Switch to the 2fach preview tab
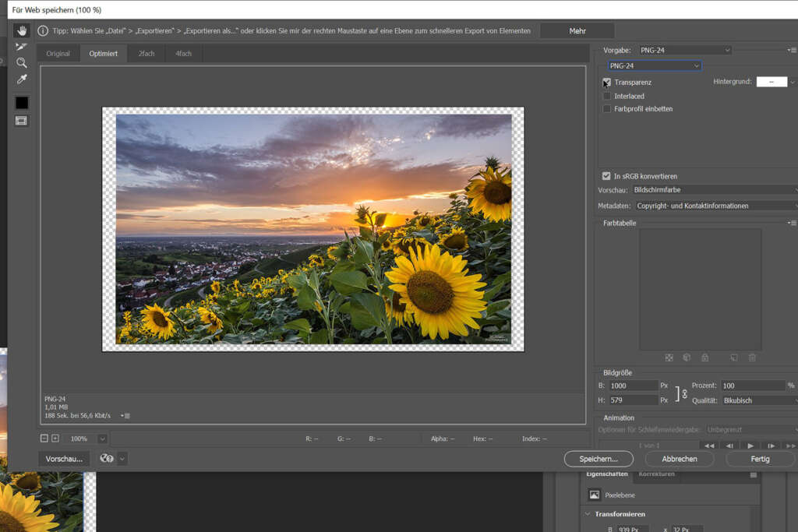This screenshot has height=532, width=798. [x=147, y=53]
